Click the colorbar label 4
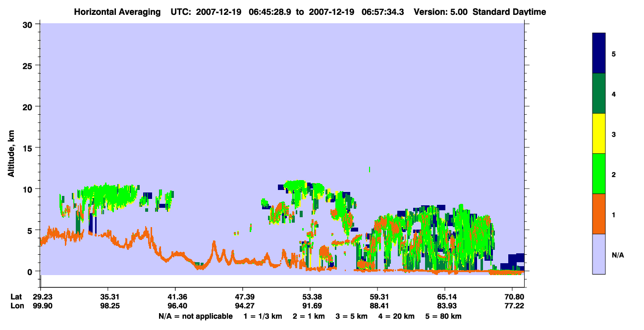The image size is (644, 330). click(x=614, y=94)
